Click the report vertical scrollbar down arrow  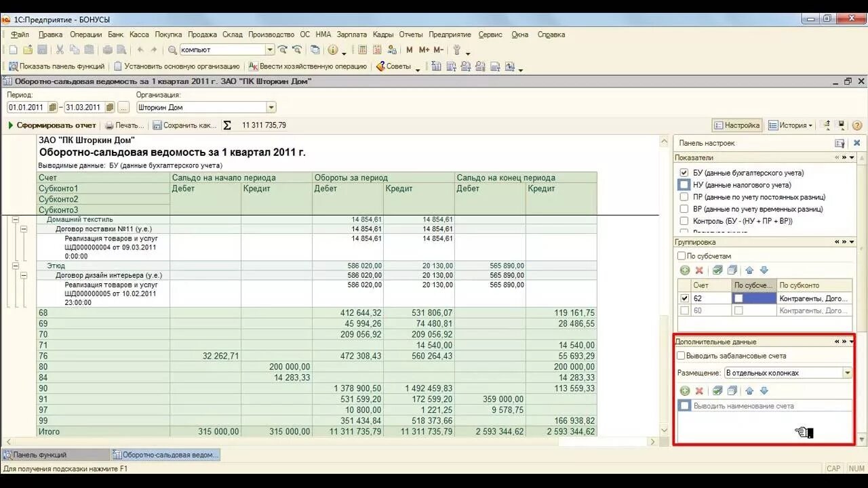point(664,430)
